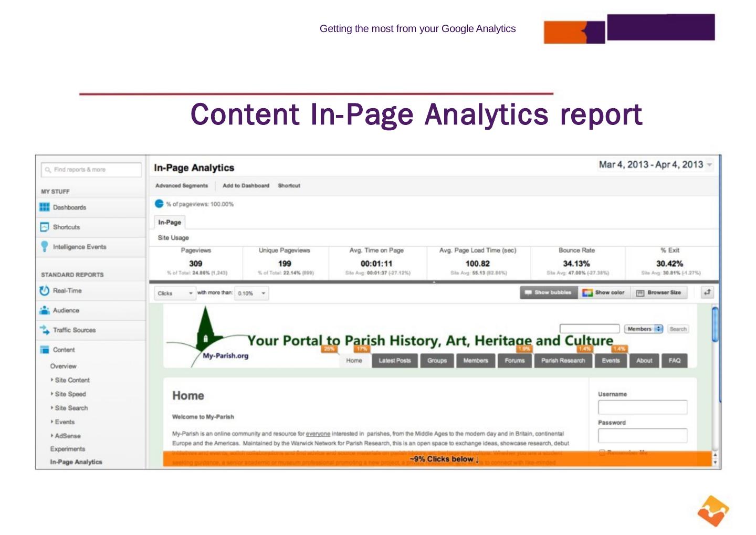The width and height of the screenshot is (756, 535).
Task: Click the Traffic Sources arrows icon
Action: click(45, 330)
